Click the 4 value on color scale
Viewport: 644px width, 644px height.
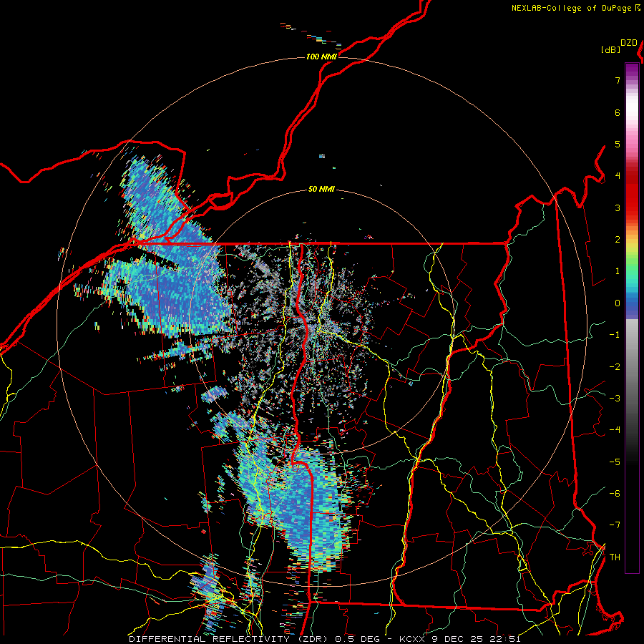point(618,176)
